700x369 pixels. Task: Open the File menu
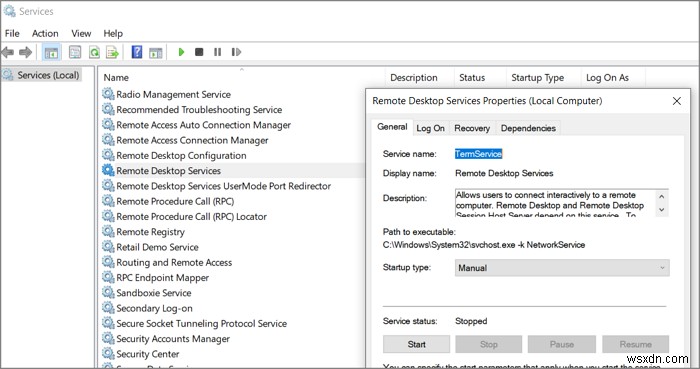[12, 33]
